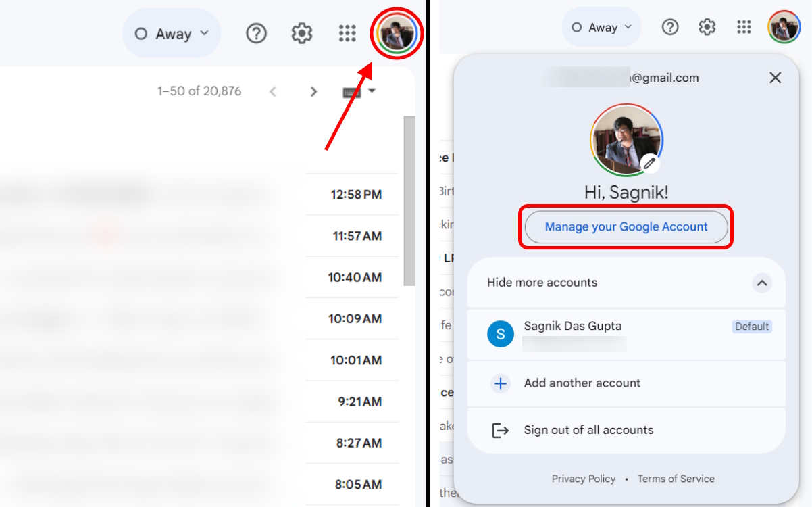Choose Sign out of all accounts
This screenshot has width=812, height=507.
pos(588,430)
